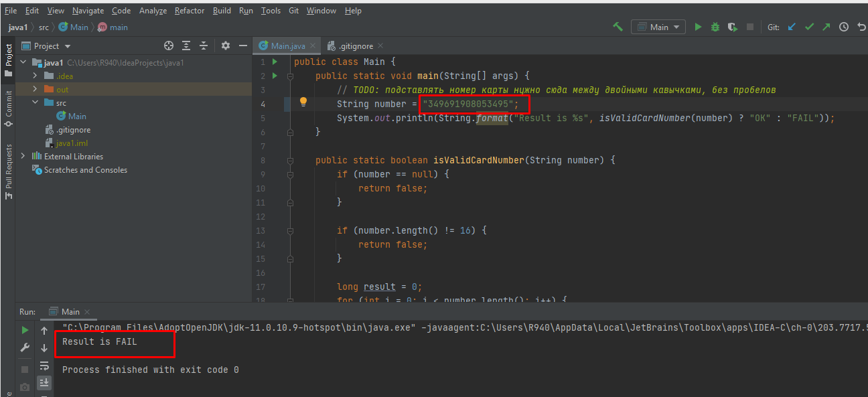Expand External Libraries node
Image resolution: width=868 pixels, height=397 pixels.
[x=24, y=156]
